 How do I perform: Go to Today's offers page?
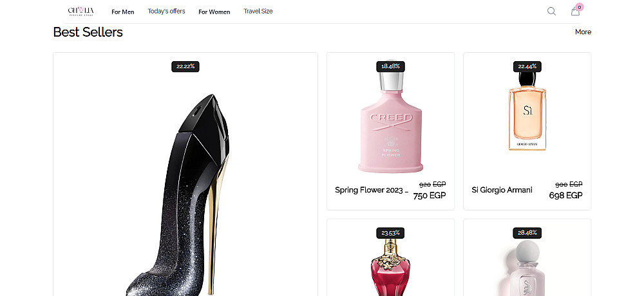point(166,11)
